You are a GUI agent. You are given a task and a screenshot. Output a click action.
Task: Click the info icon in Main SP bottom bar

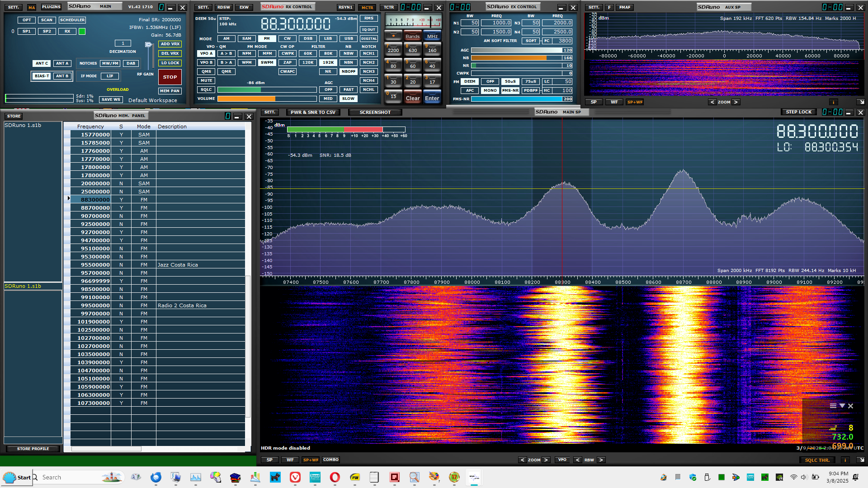(844, 460)
